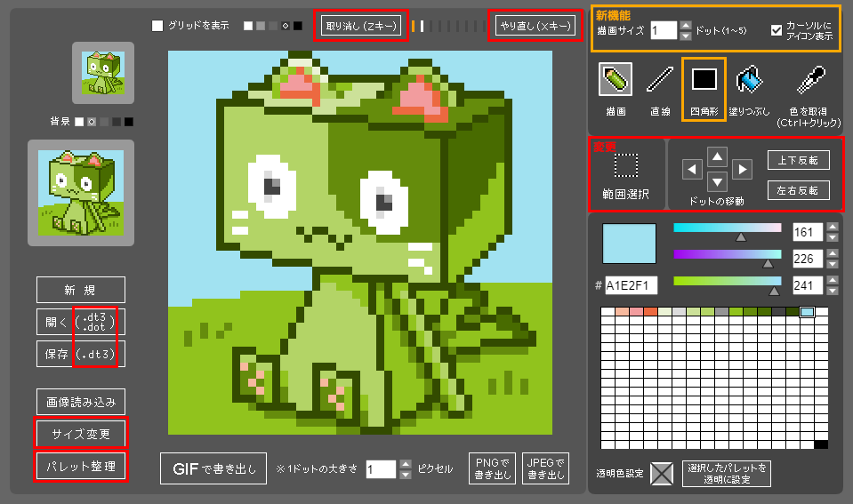Increase 1ドットの大きさ pixel size stepper
Viewport: 853px width, 504px height.
[x=406, y=464]
